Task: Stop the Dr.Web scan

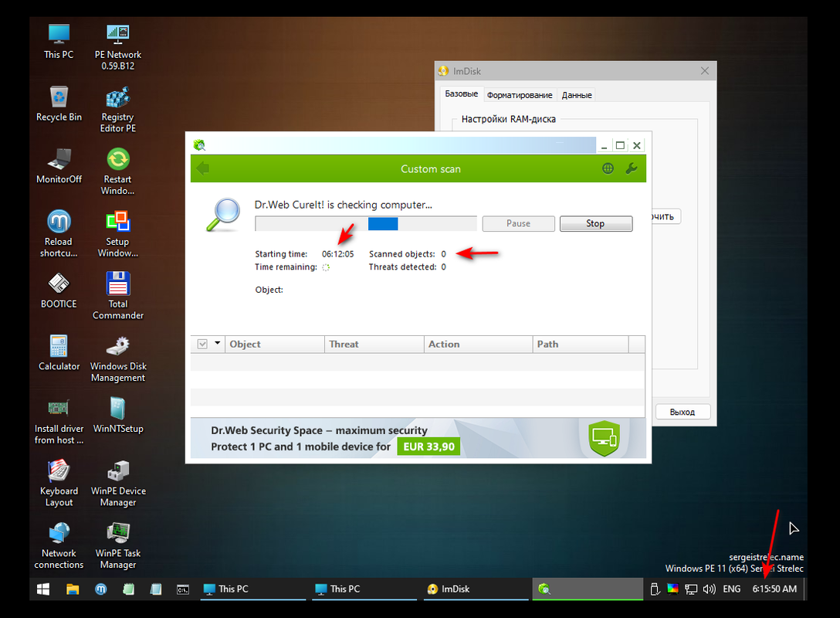Action: (x=596, y=223)
